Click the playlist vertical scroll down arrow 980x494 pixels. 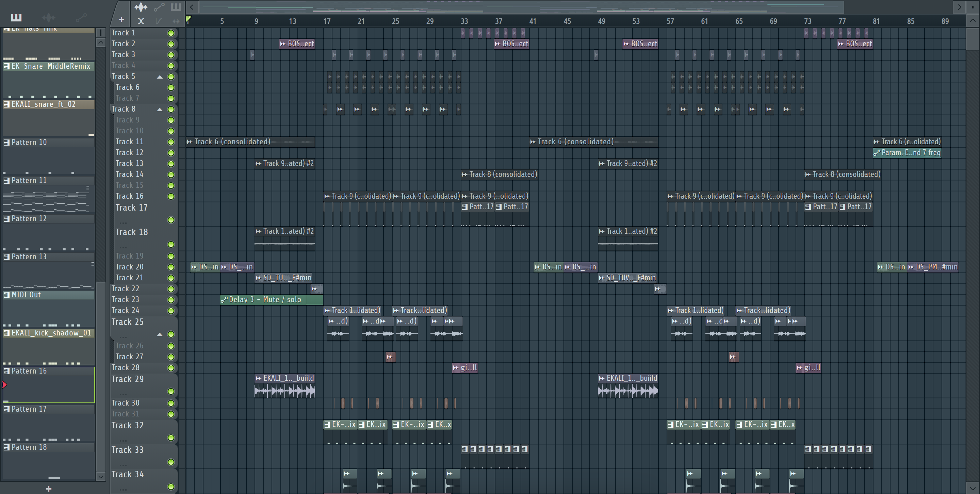pyautogui.click(x=973, y=488)
